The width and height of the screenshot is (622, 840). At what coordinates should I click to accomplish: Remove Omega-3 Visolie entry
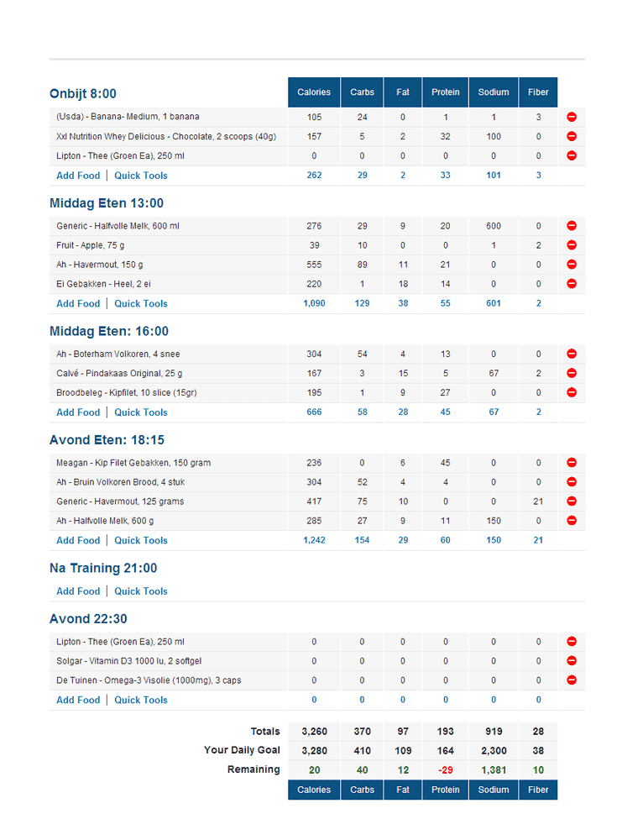pyautogui.click(x=572, y=680)
